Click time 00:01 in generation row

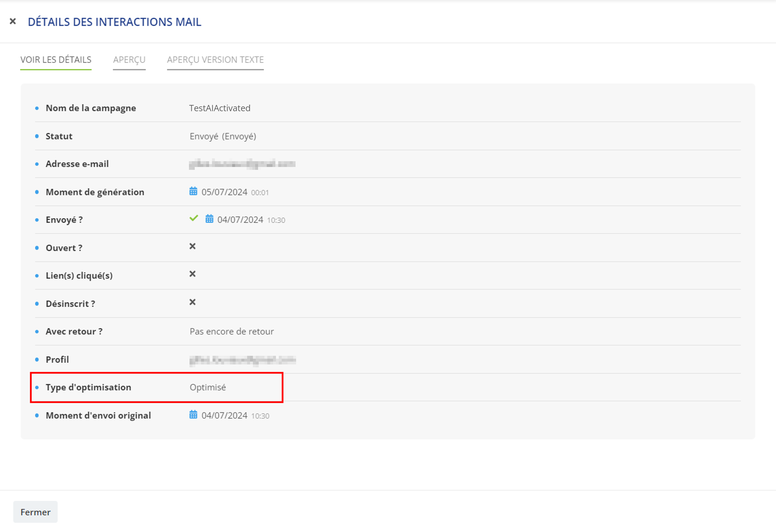[x=260, y=193]
